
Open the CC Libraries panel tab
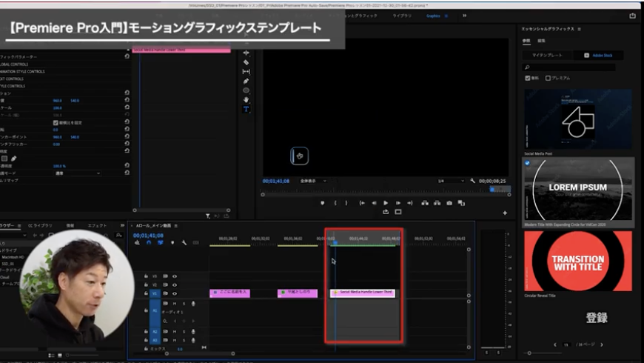(40, 225)
